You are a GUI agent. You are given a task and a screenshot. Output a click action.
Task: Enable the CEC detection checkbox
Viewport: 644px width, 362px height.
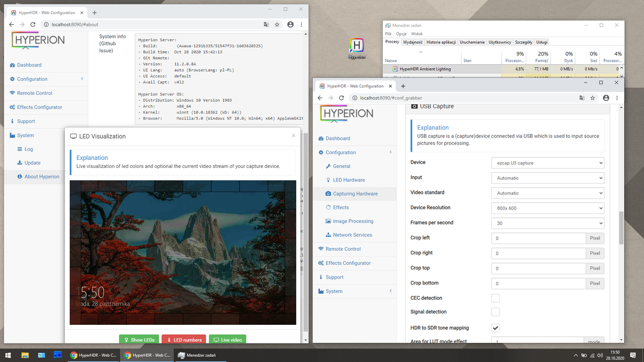click(x=496, y=298)
